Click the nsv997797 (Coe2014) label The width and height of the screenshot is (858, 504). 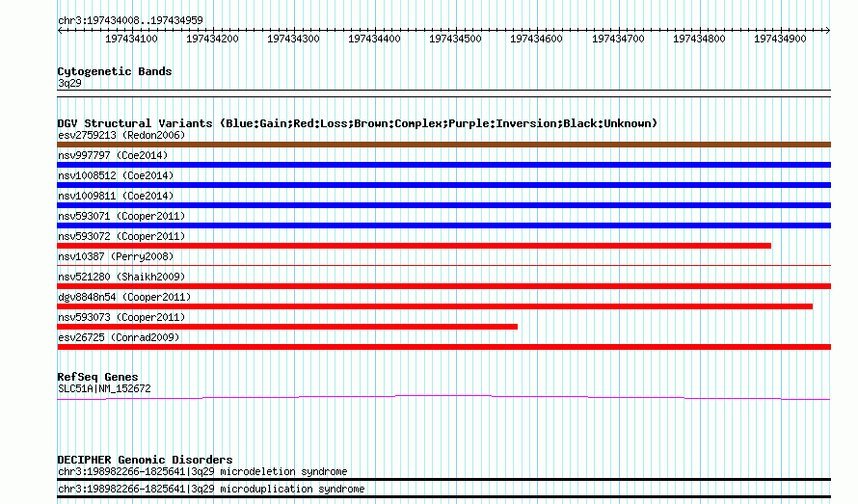pos(113,155)
